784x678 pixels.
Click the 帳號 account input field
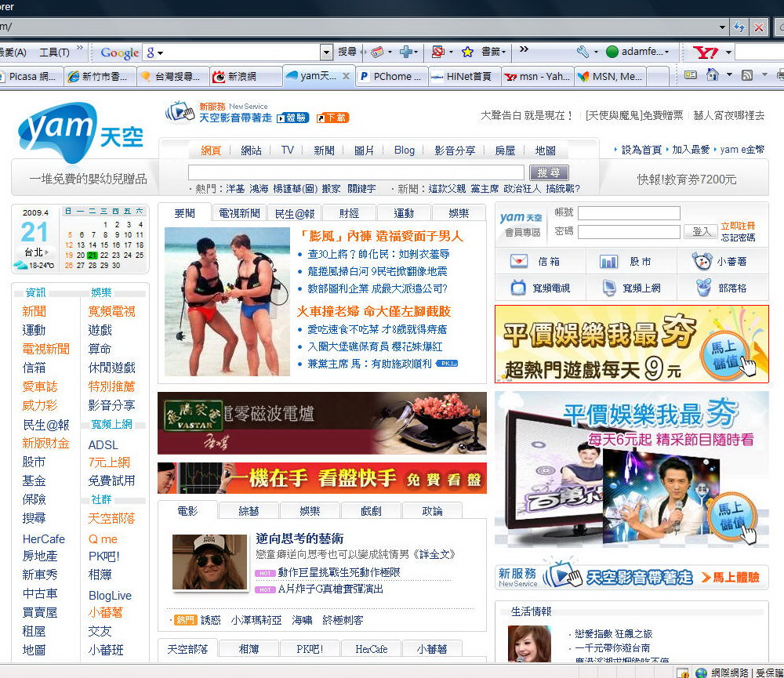click(629, 213)
